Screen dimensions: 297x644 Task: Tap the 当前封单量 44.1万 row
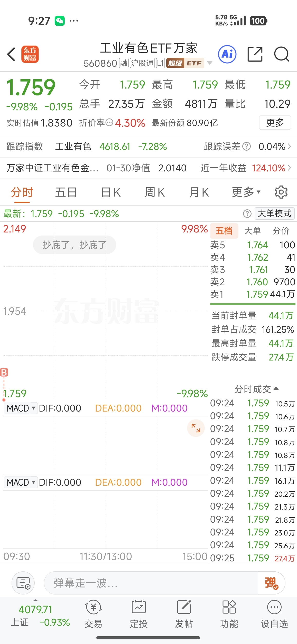[x=253, y=316]
